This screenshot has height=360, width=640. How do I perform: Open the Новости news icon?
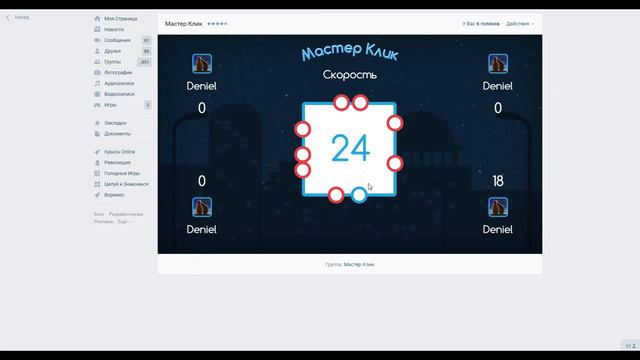pos(97,29)
